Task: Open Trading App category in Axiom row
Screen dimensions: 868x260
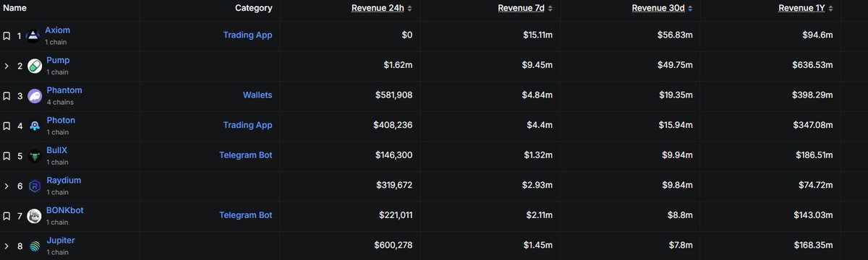Action: (247, 35)
